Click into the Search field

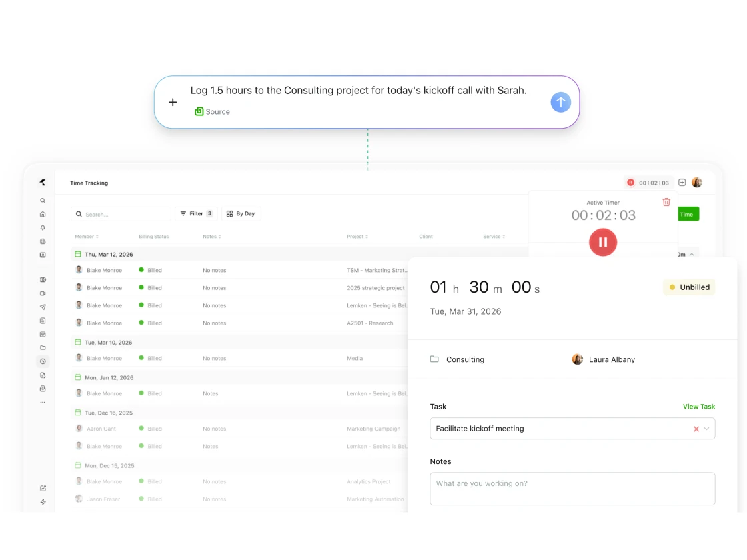coord(121,214)
